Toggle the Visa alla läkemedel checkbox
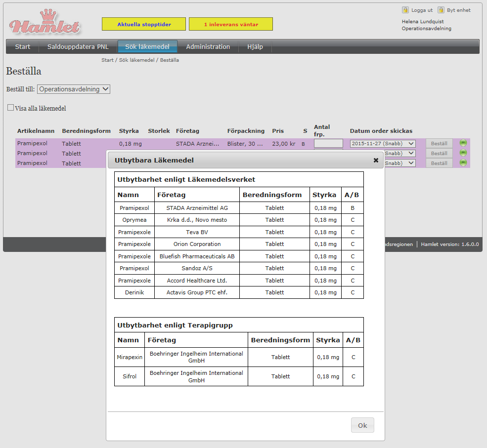Viewport: 487px width, 448px height. pyautogui.click(x=10, y=108)
